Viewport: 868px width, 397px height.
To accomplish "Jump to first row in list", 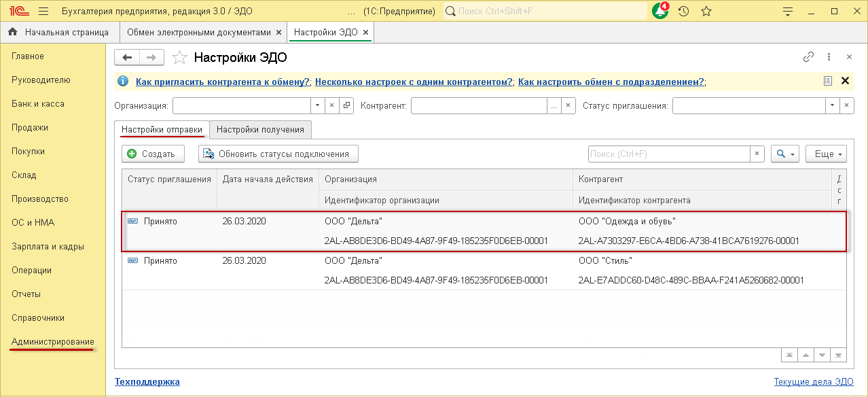I will 789,355.
